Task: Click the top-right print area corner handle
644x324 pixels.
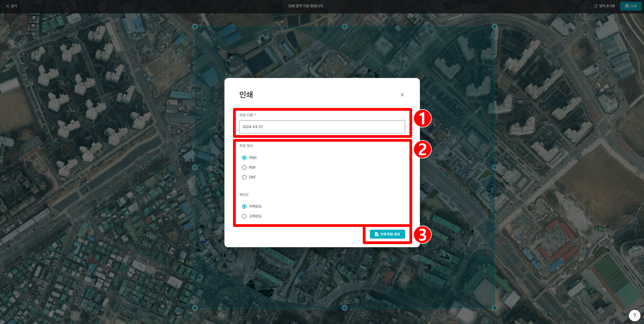Action: [494, 27]
